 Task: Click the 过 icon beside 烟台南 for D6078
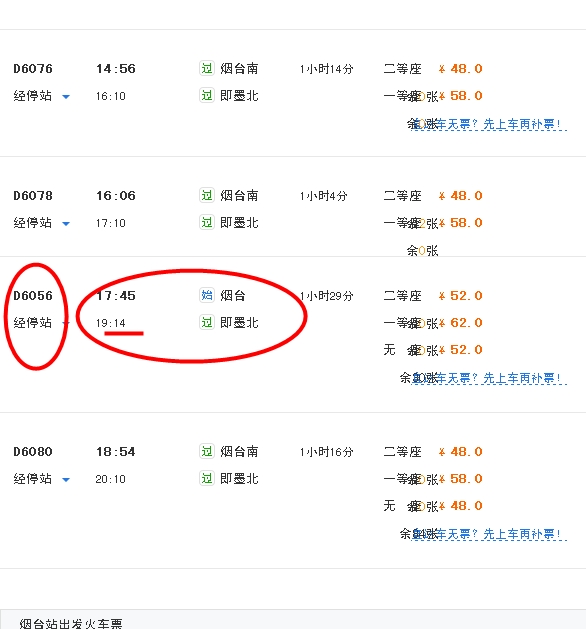point(207,196)
